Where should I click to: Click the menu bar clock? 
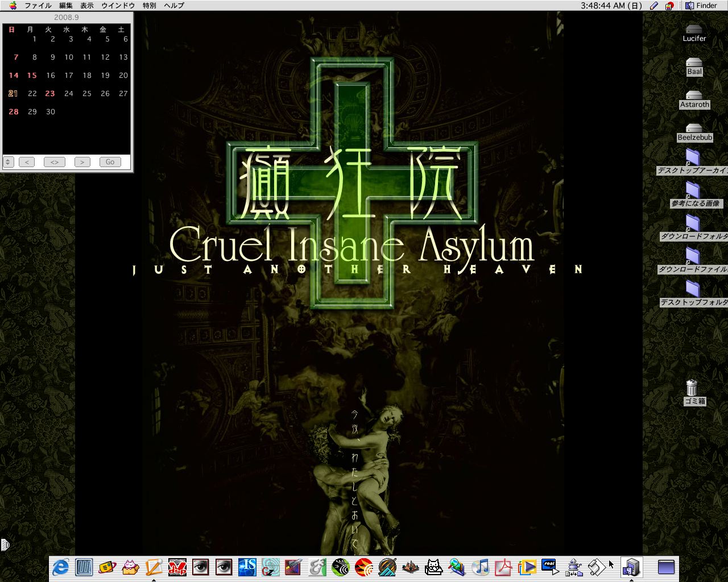coord(611,6)
